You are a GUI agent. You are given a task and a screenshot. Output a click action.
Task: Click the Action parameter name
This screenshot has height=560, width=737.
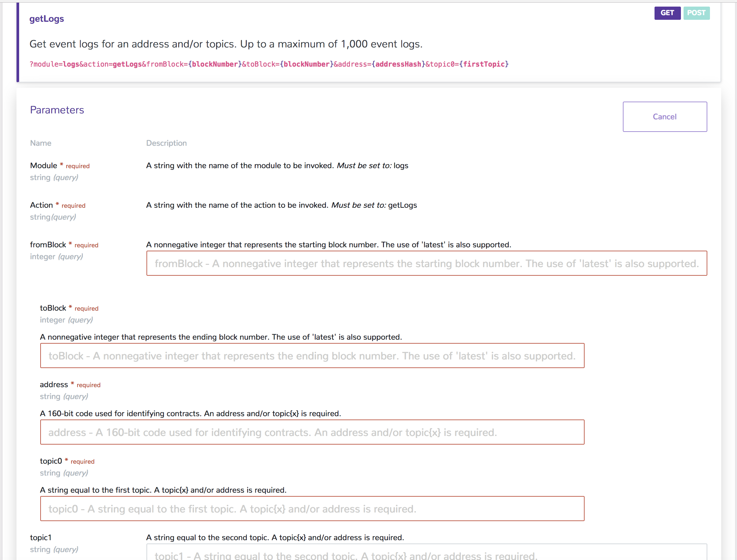(41, 205)
